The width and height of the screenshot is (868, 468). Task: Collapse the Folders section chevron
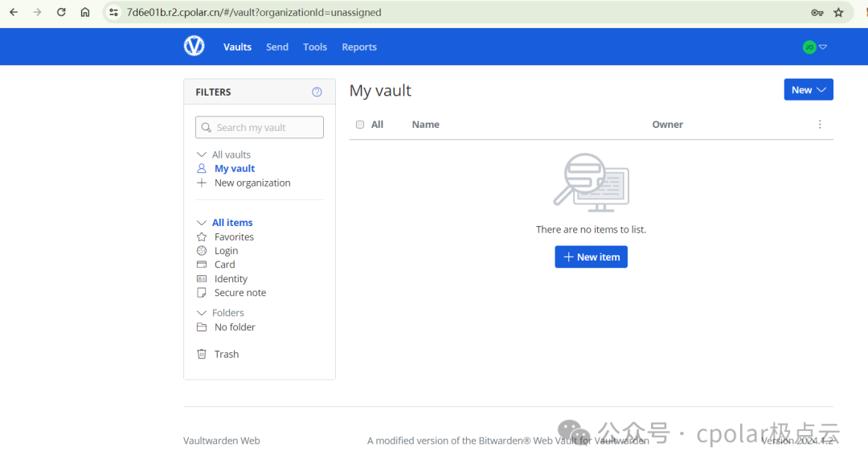pos(202,313)
